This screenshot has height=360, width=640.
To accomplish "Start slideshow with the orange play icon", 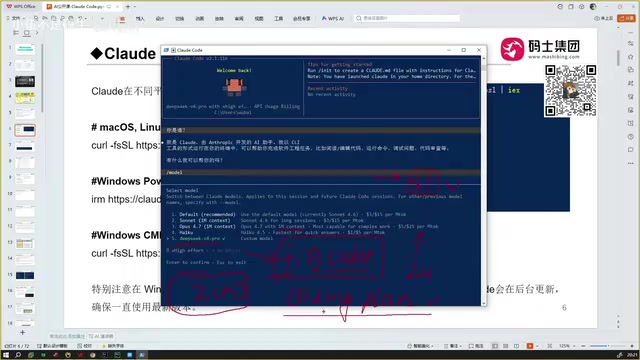I will (x=530, y=346).
